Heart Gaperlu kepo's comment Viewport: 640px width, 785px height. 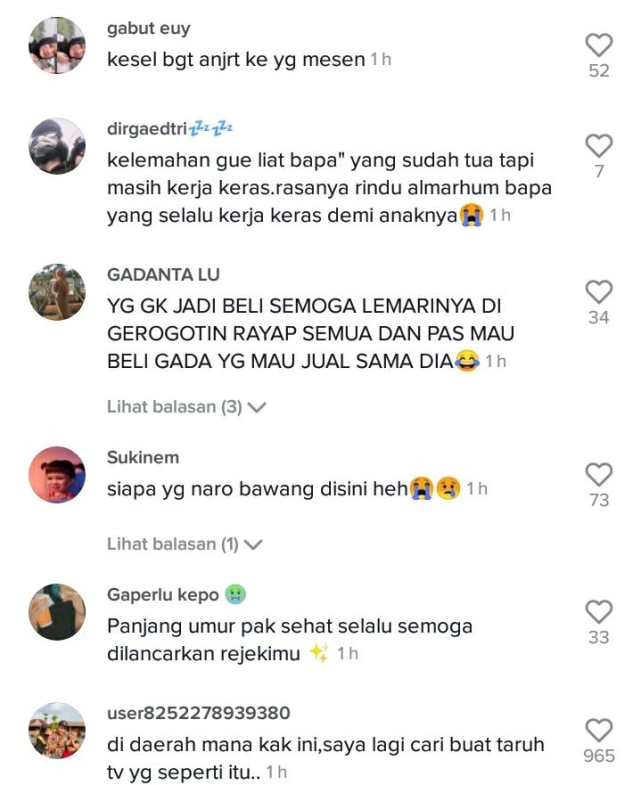tap(598, 611)
